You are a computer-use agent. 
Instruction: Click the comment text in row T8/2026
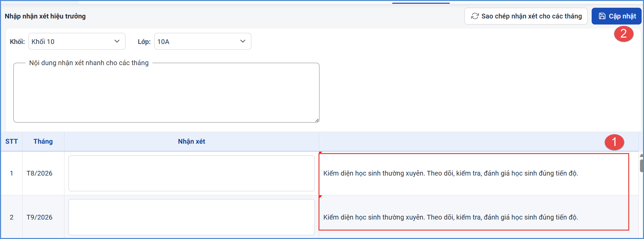coord(451,173)
